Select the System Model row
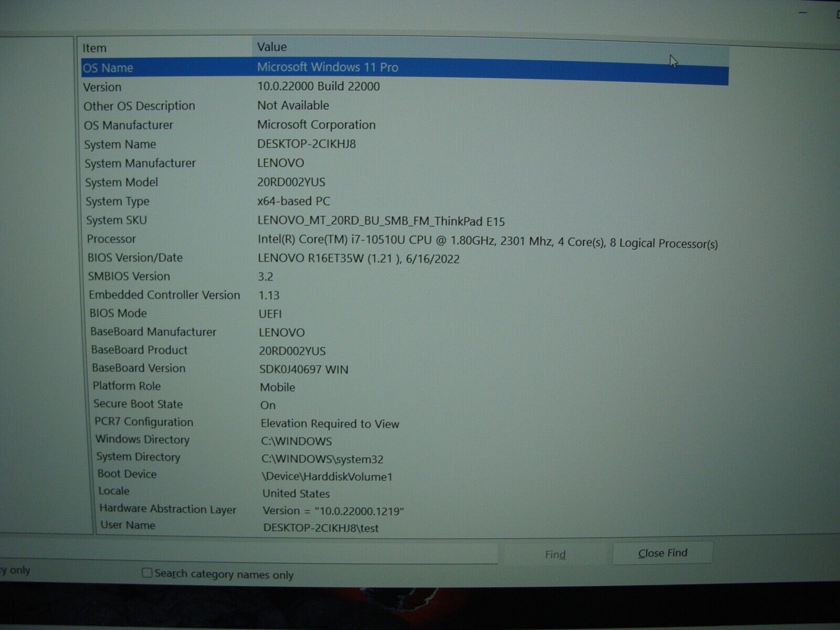The height and width of the screenshot is (630, 840). [x=405, y=182]
